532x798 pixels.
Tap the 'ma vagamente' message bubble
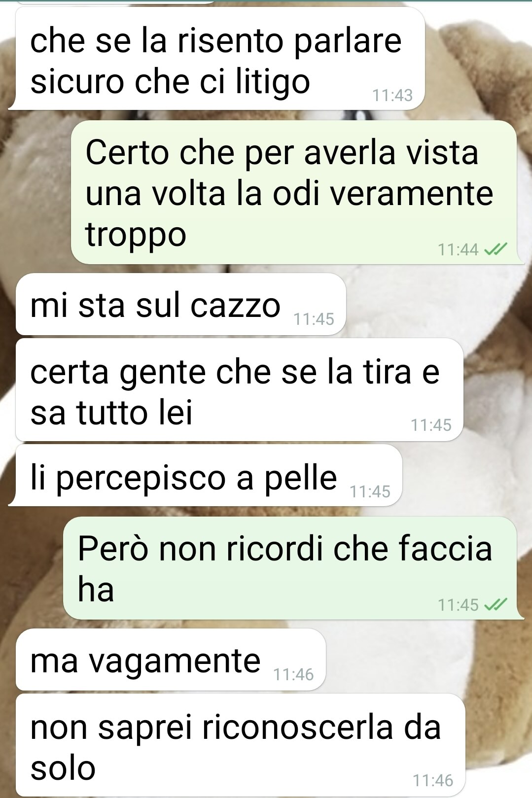pyautogui.click(x=171, y=659)
